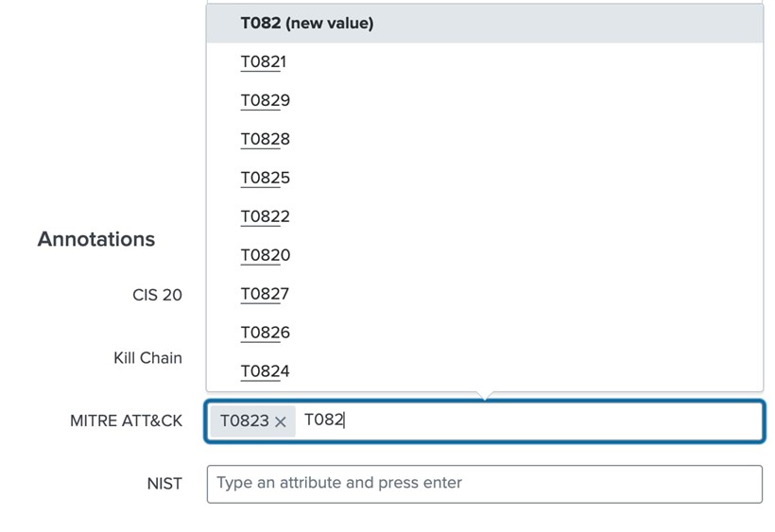Click the MITRE ATT&CK text input
This screenshot has width=775, height=532.
pos(548,421)
